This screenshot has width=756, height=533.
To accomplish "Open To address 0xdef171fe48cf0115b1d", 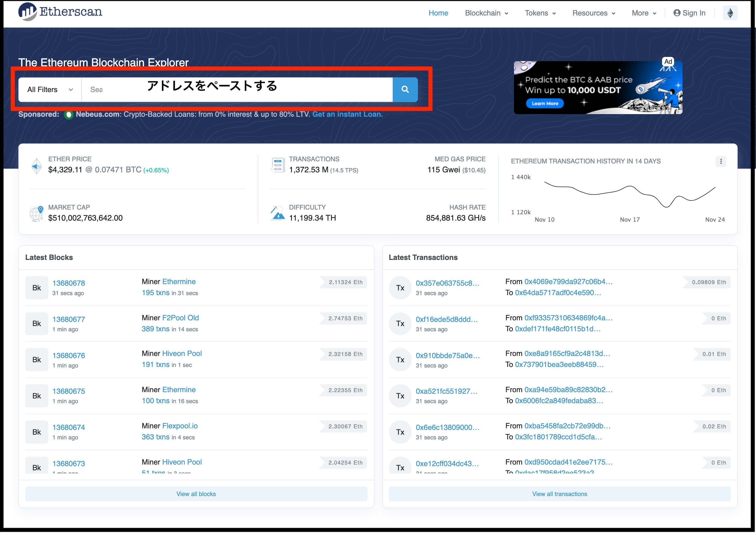I will point(558,329).
